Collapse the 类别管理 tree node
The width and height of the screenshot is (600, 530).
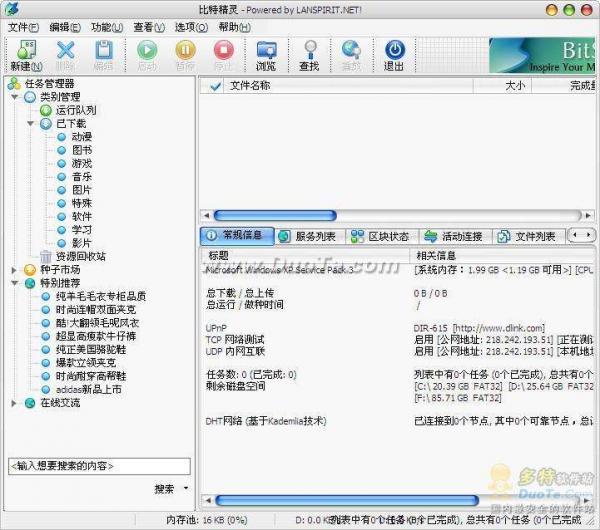(15, 97)
